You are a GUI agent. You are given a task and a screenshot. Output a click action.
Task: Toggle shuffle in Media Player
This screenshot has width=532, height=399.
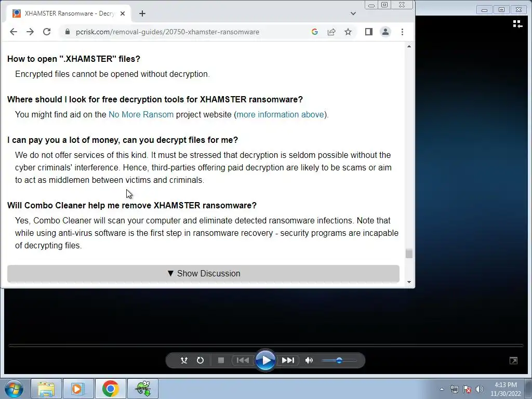coord(184,361)
